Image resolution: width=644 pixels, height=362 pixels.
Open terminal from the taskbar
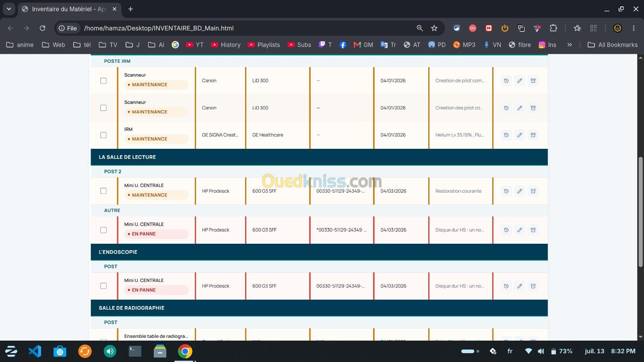135,351
